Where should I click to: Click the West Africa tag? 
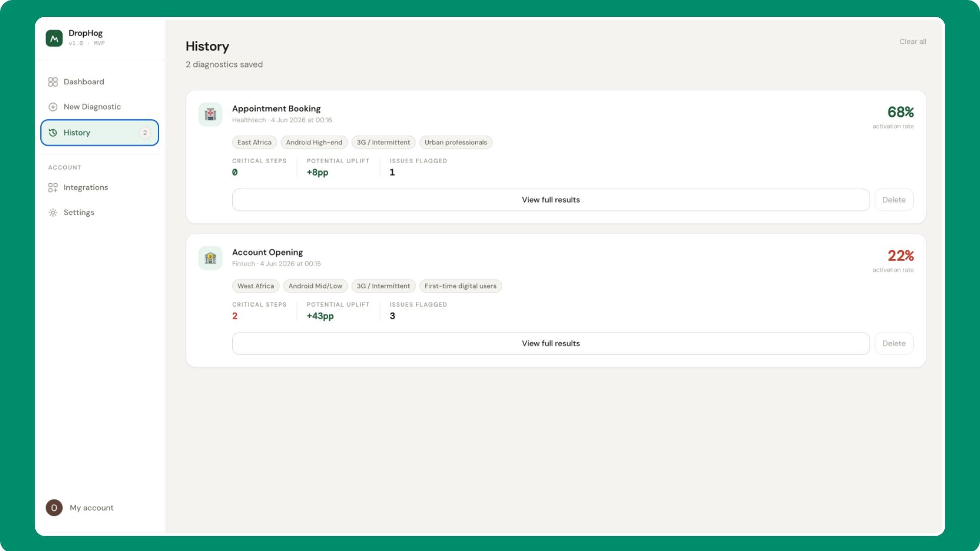pos(255,286)
